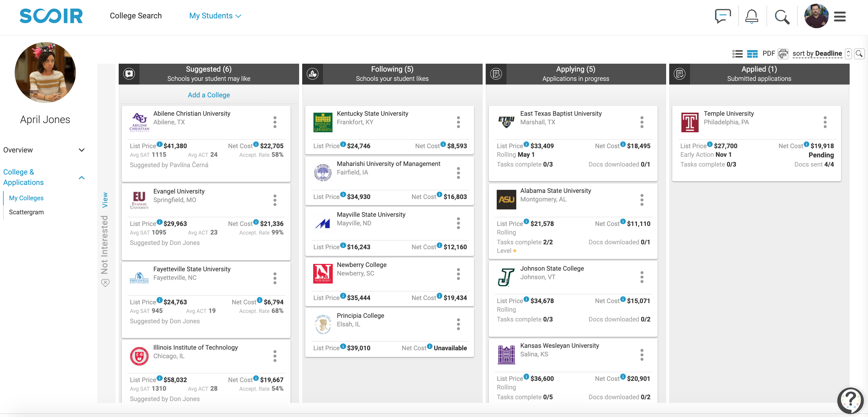Click Temple University Pending status
The width and height of the screenshot is (868, 417).
[x=821, y=155]
